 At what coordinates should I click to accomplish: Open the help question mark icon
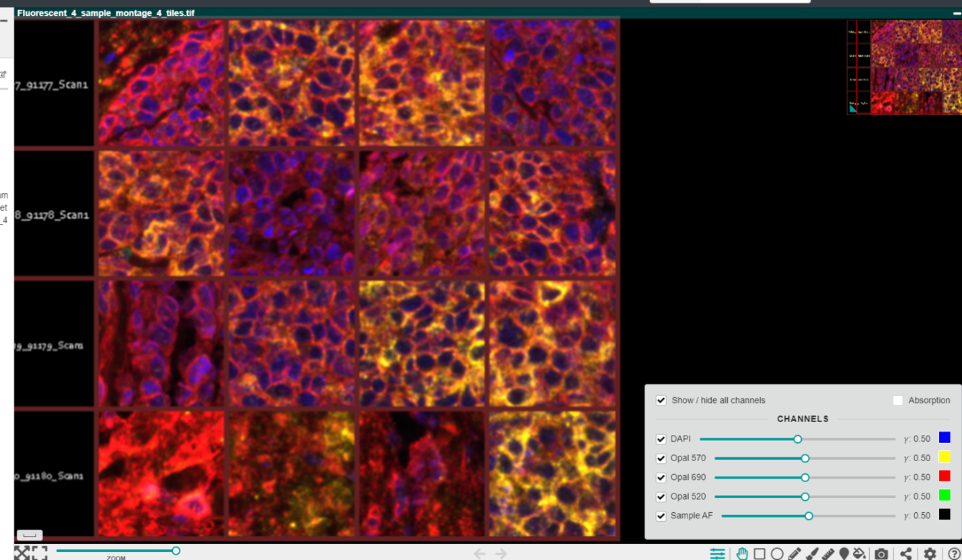(x=954, y=554)
